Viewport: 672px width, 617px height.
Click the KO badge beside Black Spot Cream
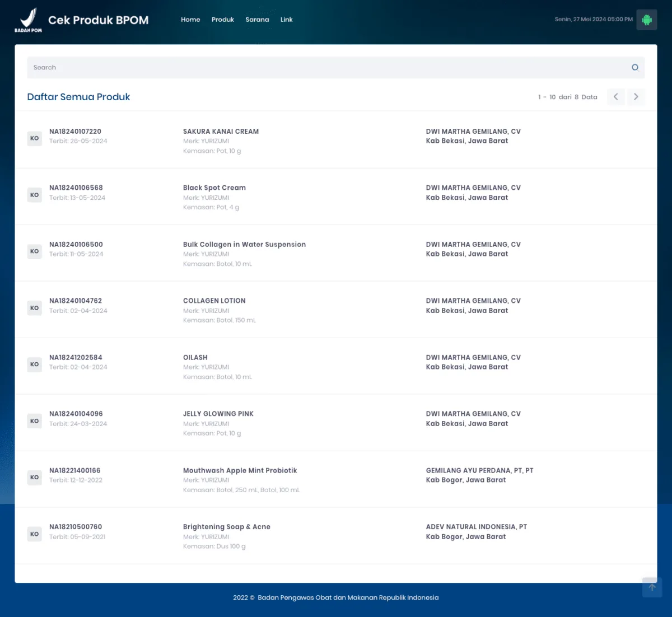tap(34, 194)
